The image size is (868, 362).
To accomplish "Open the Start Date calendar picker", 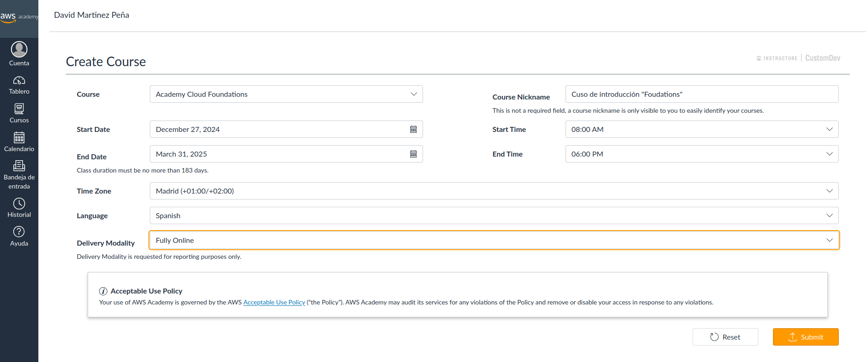I will pos(413,130).
